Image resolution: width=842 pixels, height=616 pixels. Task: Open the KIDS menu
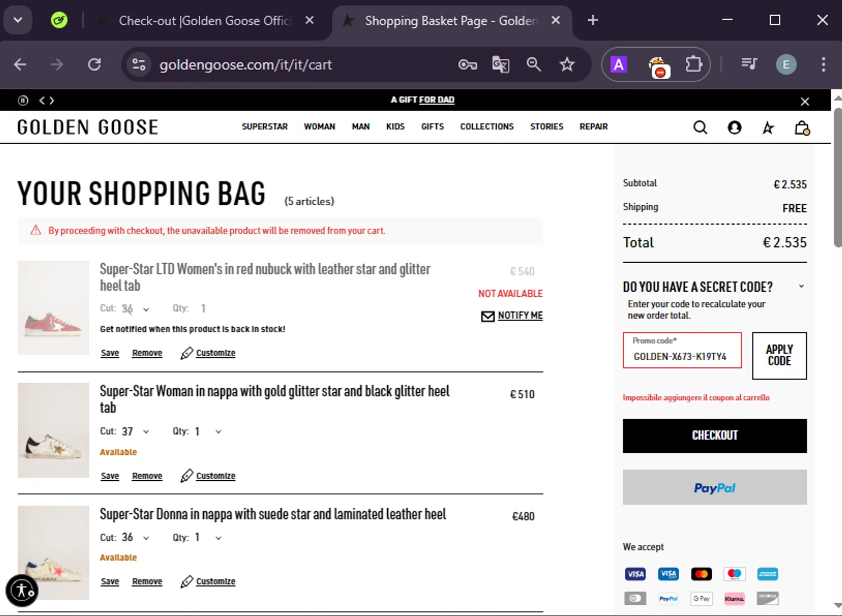395,127
